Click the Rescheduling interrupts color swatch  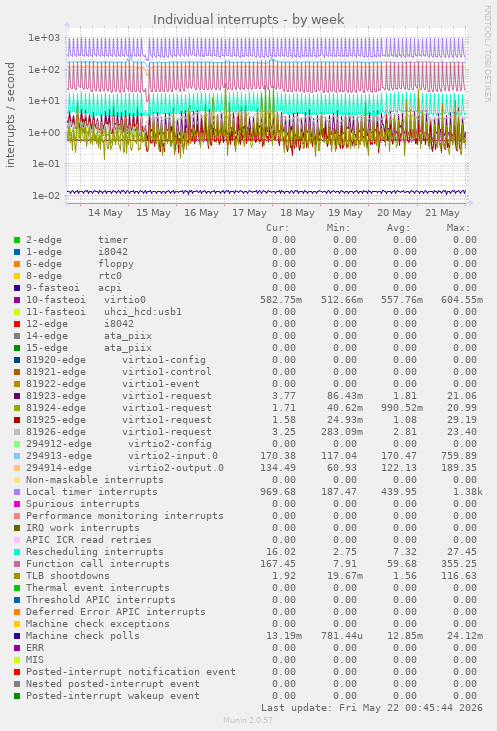(x=17, y=552)
